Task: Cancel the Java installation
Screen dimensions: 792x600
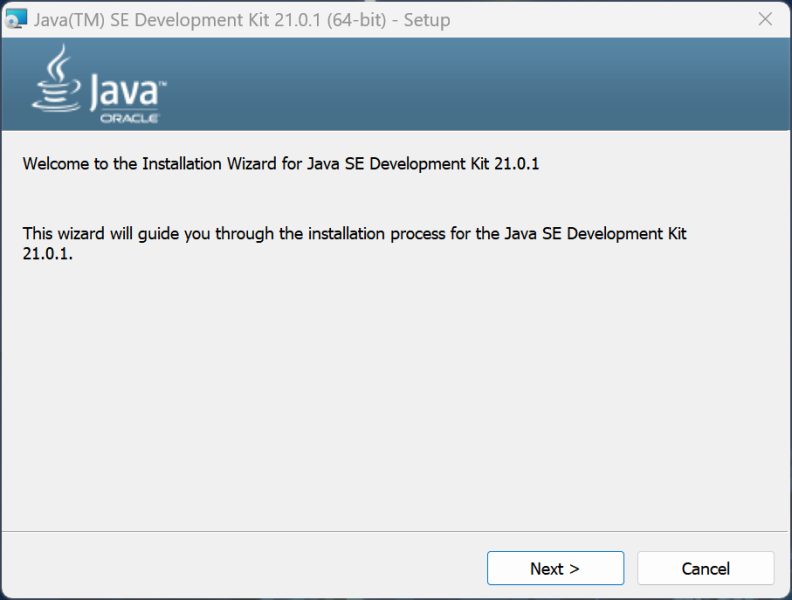Action: (x=705, y=568)
